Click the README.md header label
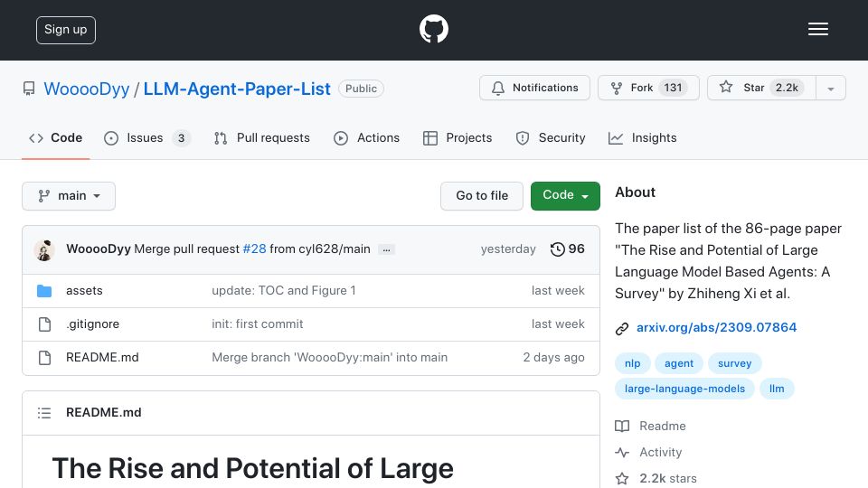The image size is (868, 488). (x=103, y=412)
